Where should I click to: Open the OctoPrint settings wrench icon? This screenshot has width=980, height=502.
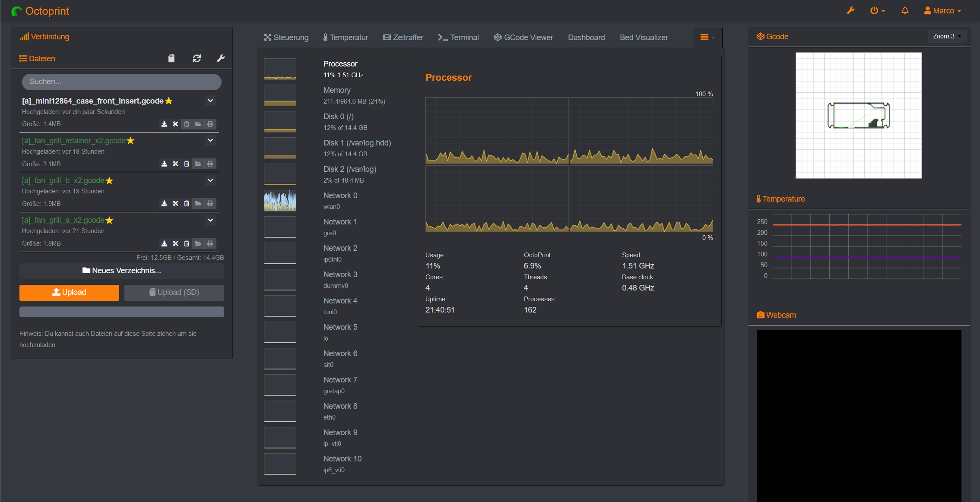coord(850,10)
